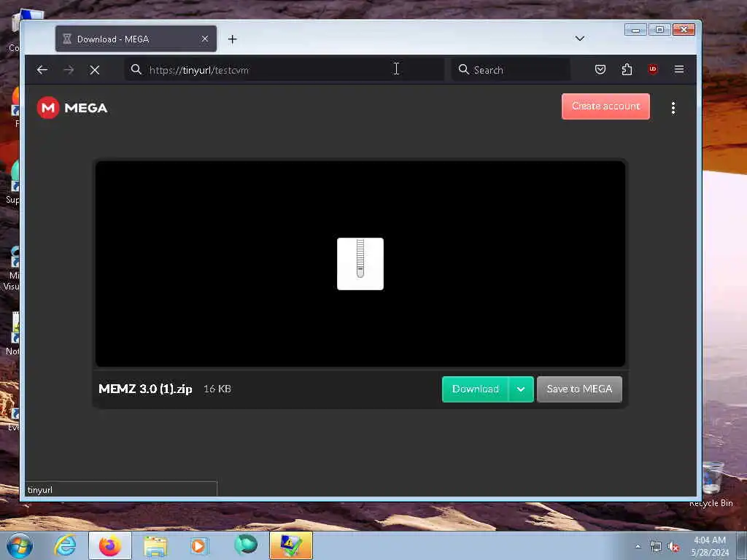Click the browser Search box
Viewport: 747px width, 560px height.
(511, 70)
